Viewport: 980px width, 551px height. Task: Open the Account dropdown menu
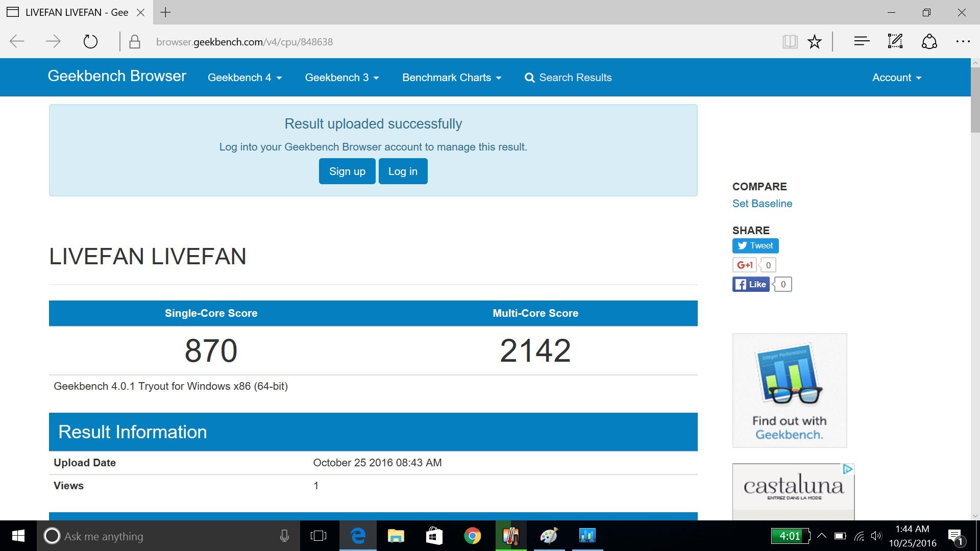897,78
